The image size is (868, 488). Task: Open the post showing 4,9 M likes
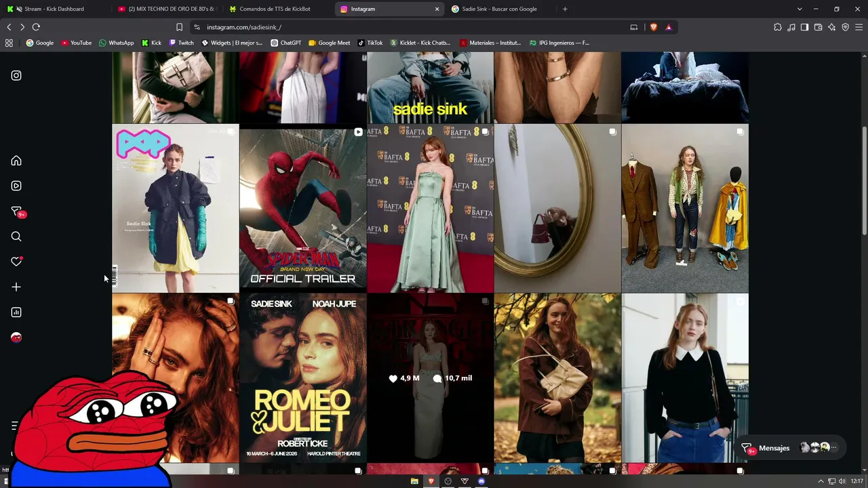(431, 378)
